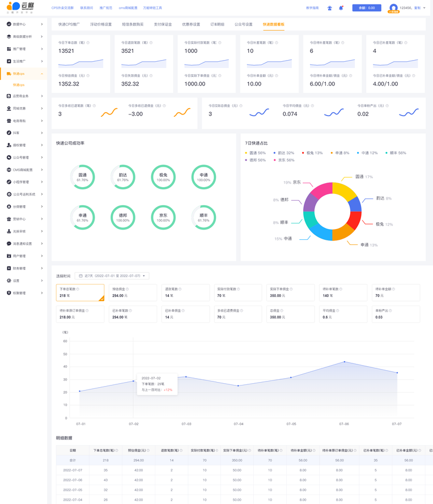Expand 公众号管理 menu chevron
Viewport: 433px width, 504px height.
coord(42,158)
